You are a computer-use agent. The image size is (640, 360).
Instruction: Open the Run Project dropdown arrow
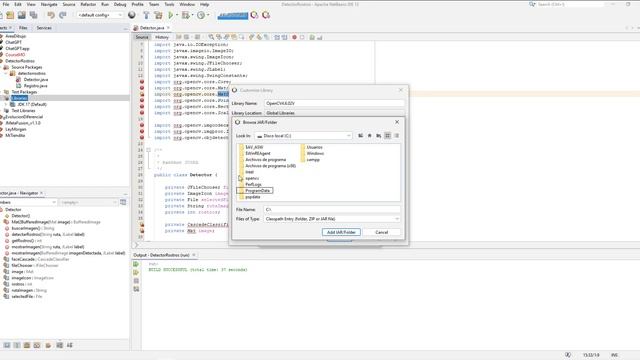click(177, 15)
